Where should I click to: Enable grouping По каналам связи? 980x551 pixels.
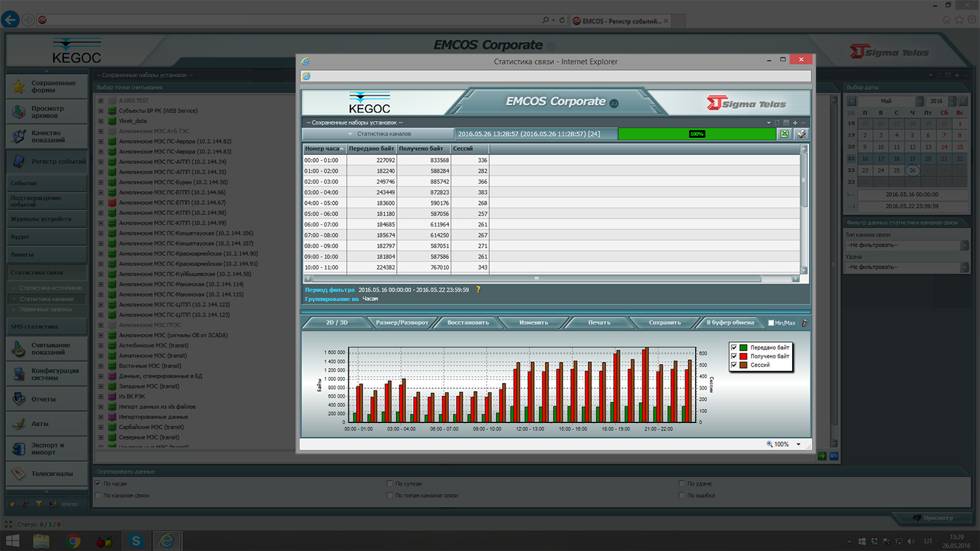coord(98,495)
